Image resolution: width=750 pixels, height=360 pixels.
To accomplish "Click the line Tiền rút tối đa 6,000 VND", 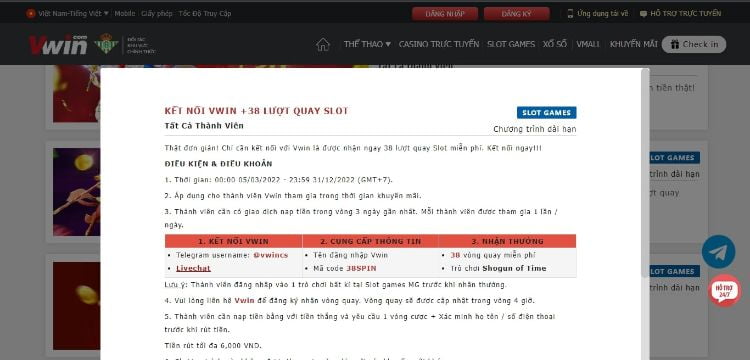I will tap(213, 345).
